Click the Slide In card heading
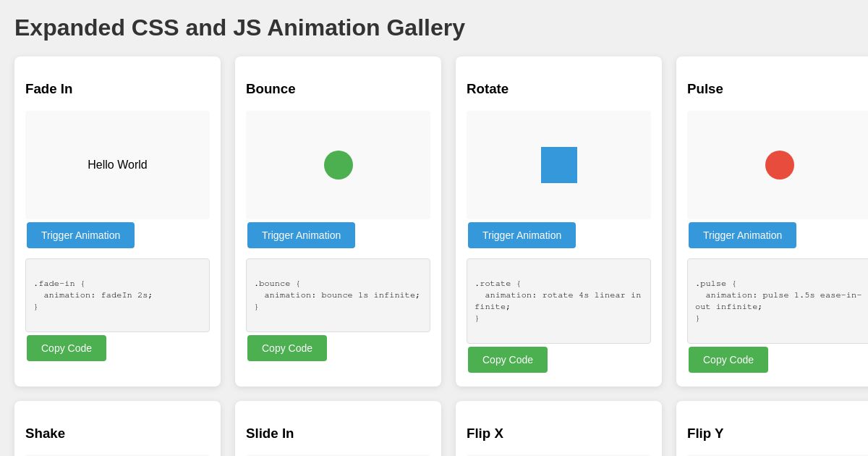 270,434
